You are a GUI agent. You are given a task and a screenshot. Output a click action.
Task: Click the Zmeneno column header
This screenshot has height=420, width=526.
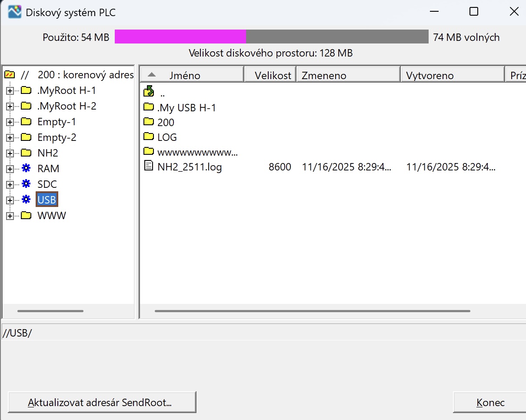[x=348, y=75]
